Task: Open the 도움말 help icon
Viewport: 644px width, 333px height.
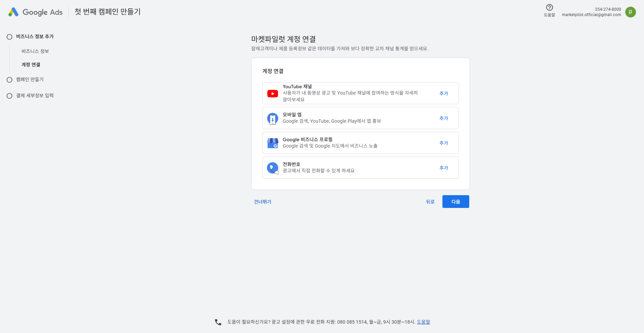Action: tap(549, 7)
